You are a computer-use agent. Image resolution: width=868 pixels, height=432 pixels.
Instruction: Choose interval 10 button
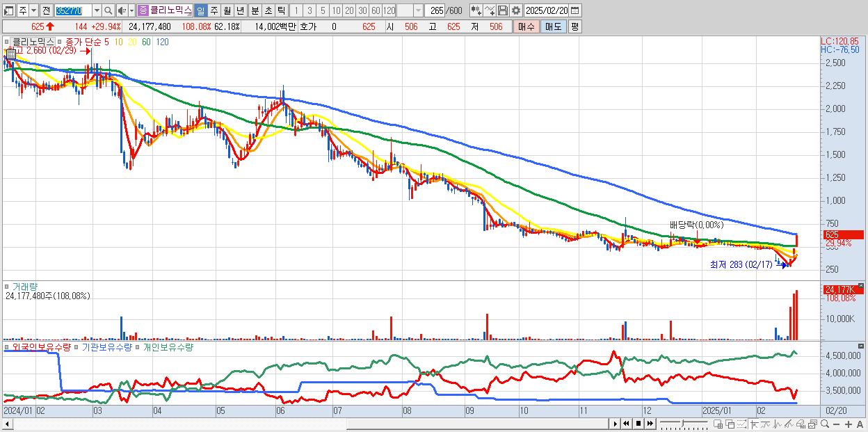click(x=336, y=10)
